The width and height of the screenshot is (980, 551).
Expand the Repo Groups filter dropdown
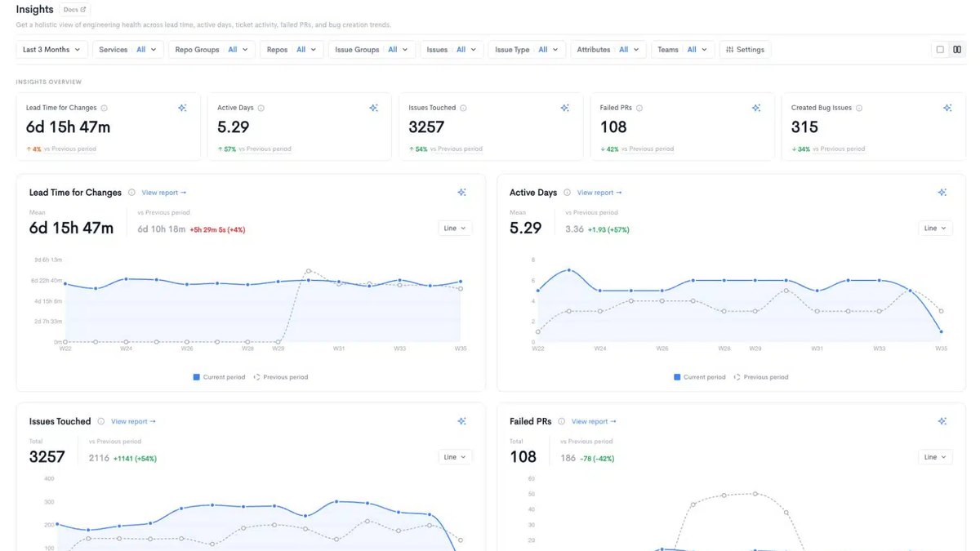point(212,50)
